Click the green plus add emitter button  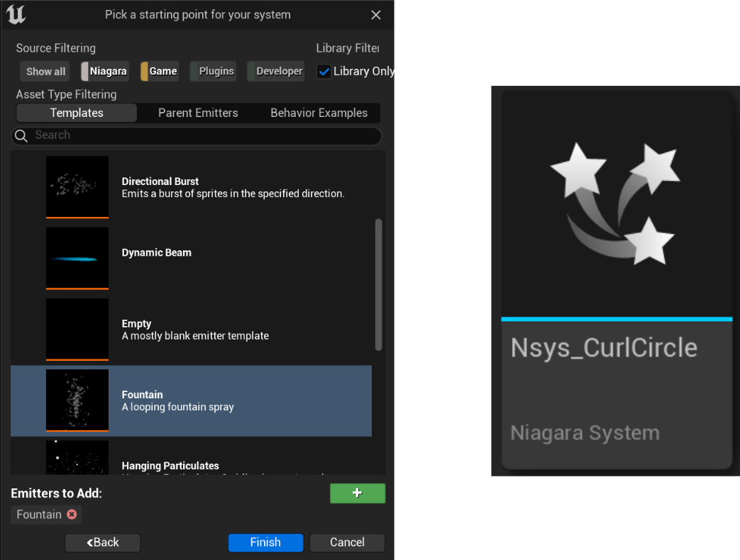tap(358, 493)
